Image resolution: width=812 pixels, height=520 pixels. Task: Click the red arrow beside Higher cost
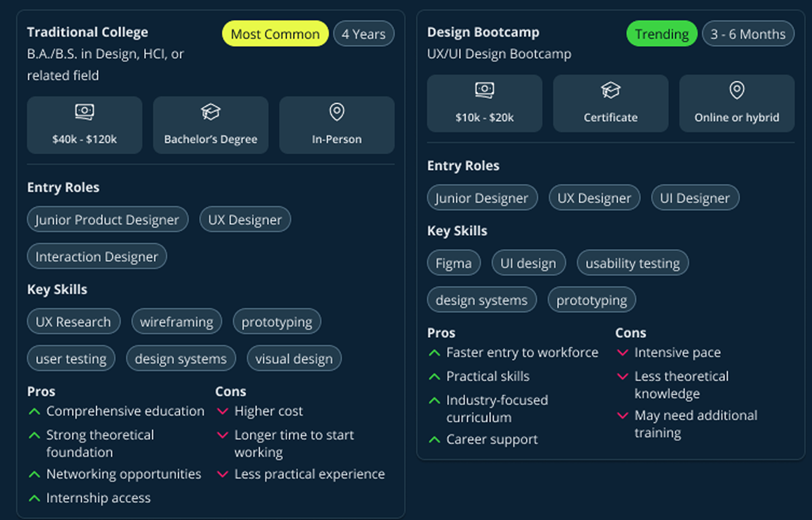[222, 412]
